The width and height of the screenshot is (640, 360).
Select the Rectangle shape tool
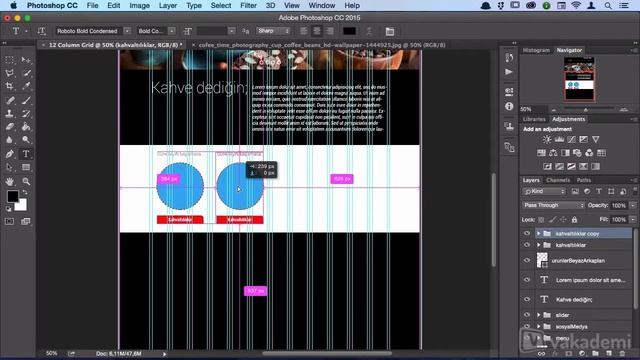point(26,167)
